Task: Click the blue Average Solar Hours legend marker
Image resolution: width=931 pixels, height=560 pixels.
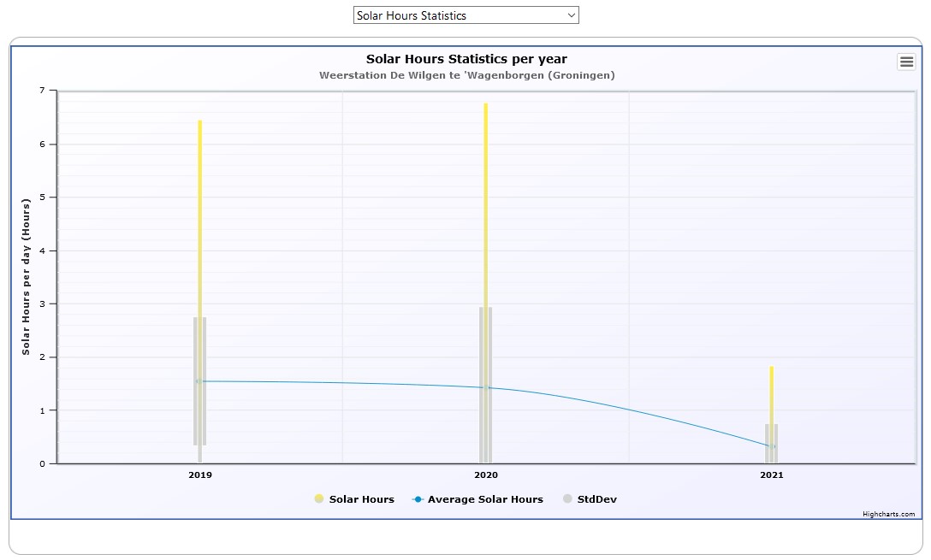Action: [x=418, y=499]
